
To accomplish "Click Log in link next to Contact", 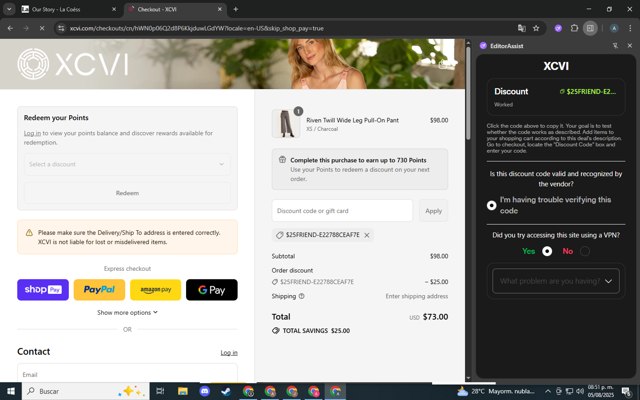I will (229, 353).
